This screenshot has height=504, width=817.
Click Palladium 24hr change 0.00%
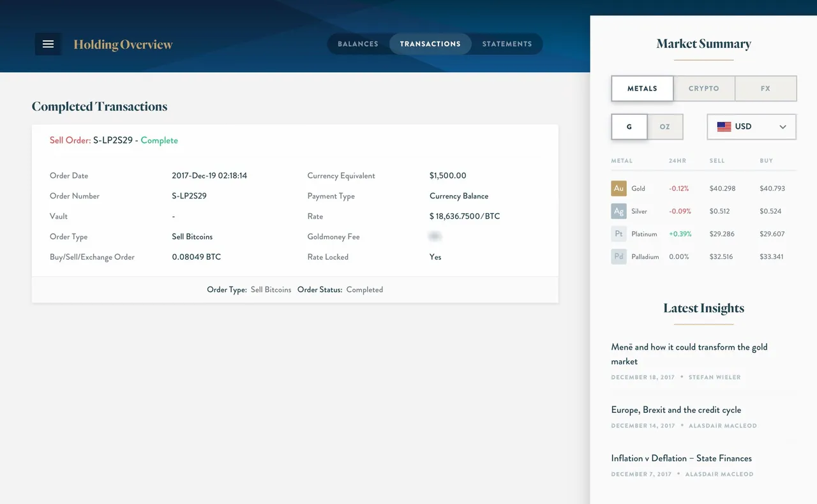[679, 256]
